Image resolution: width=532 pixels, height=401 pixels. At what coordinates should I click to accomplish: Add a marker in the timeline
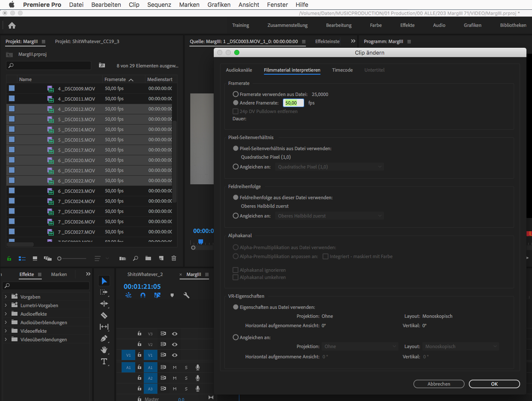point(172,295)
